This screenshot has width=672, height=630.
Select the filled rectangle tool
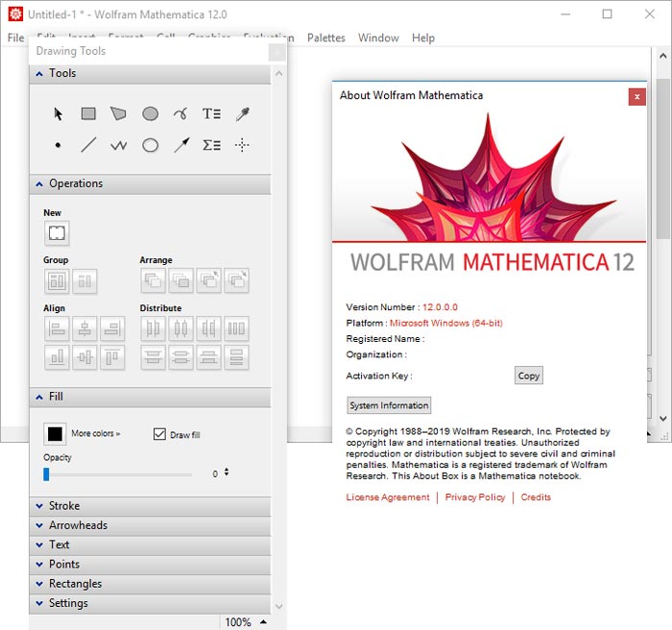point(88,113)
